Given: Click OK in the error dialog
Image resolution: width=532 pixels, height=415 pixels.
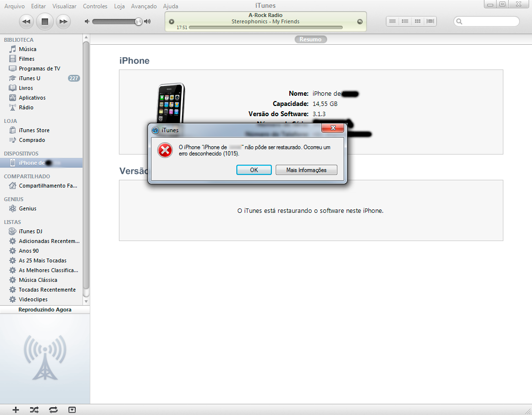Looking at the screenshot, I should pyautogui.click(x=254, y=170).
